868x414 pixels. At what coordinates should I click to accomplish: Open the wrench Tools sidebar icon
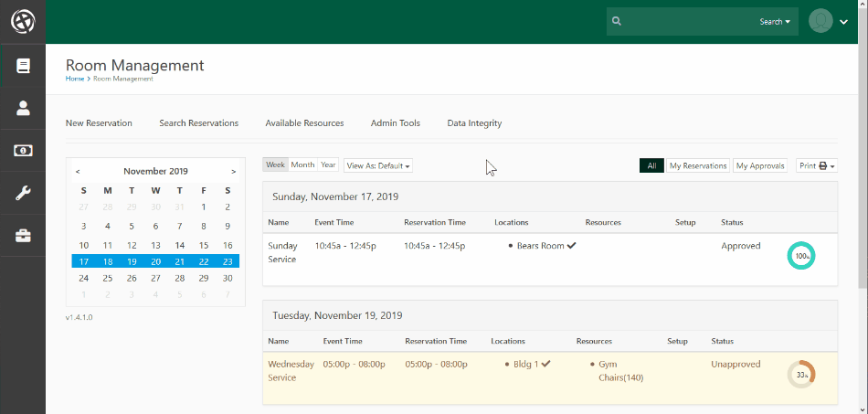point(23,193)
